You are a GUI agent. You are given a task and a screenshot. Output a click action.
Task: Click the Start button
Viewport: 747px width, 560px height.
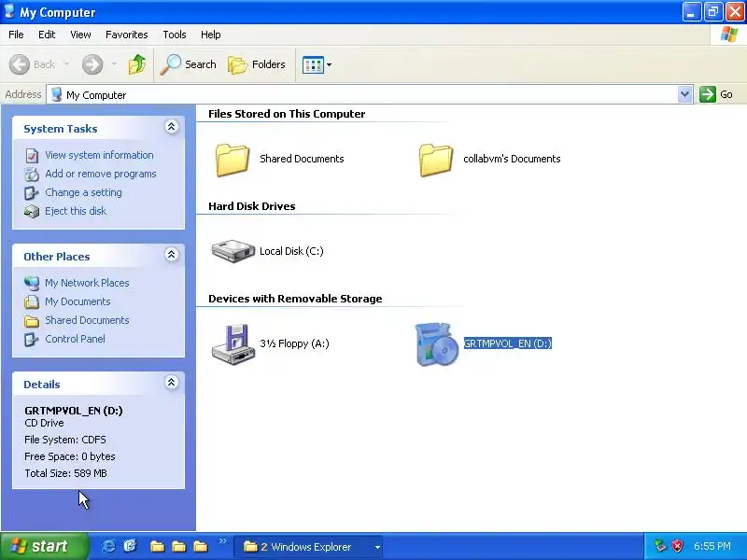[x=44, y=546]
